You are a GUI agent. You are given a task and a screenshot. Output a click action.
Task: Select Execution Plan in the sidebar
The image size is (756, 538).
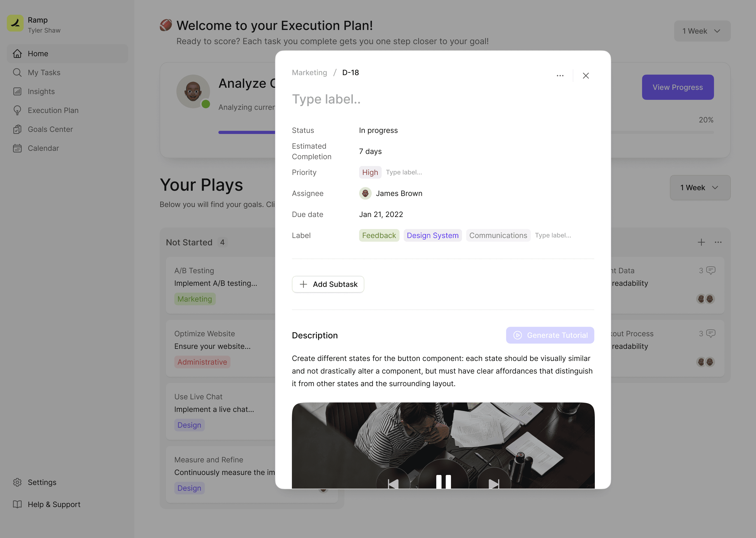(x=53, y=110)
